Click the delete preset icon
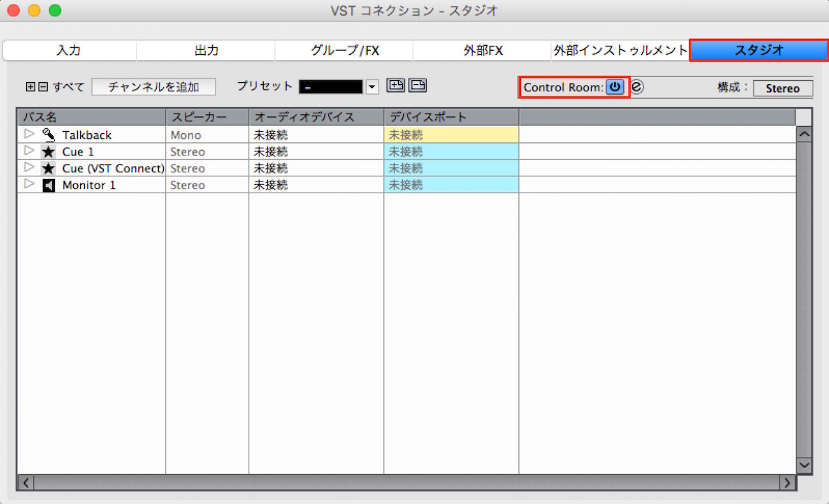829x504 pixels. [418, 86]
